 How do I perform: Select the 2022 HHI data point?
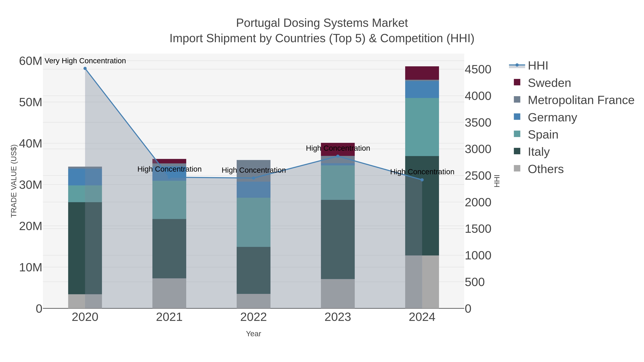(x=253, y=178)
